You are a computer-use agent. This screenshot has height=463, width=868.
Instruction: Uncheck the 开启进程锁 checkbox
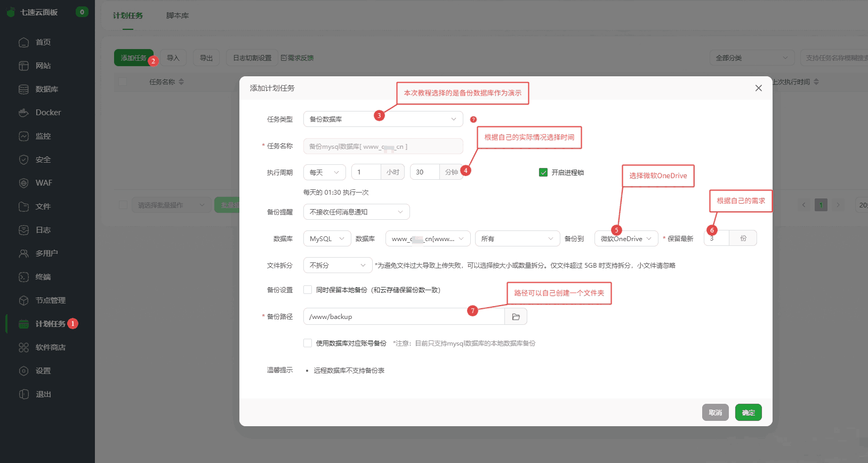click(543, 172)
